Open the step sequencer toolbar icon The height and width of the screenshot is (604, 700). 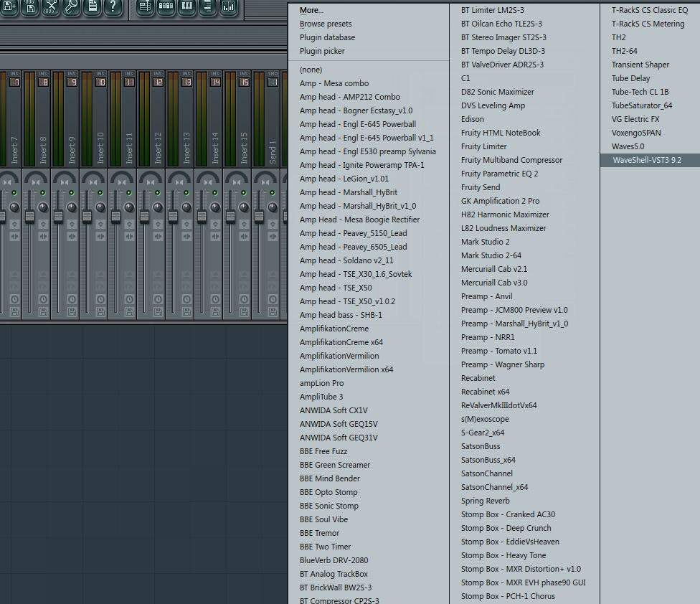(x=166, y=7)
